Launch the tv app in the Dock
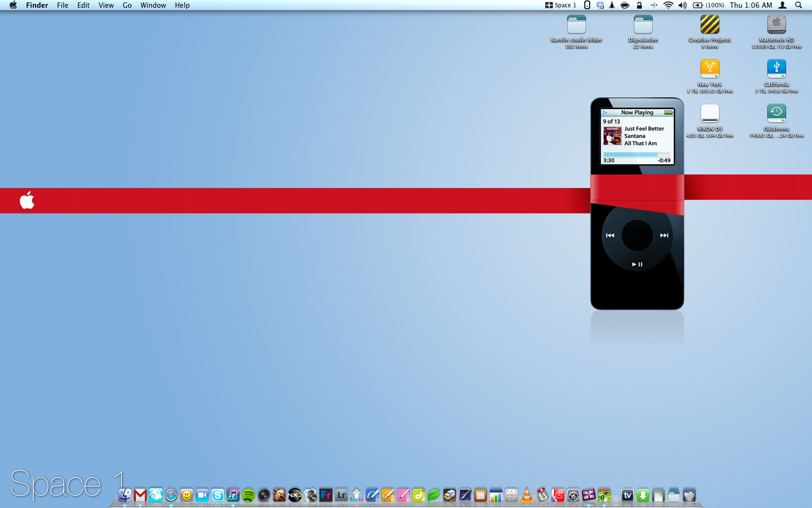The image size is (812, 508). 627,495
